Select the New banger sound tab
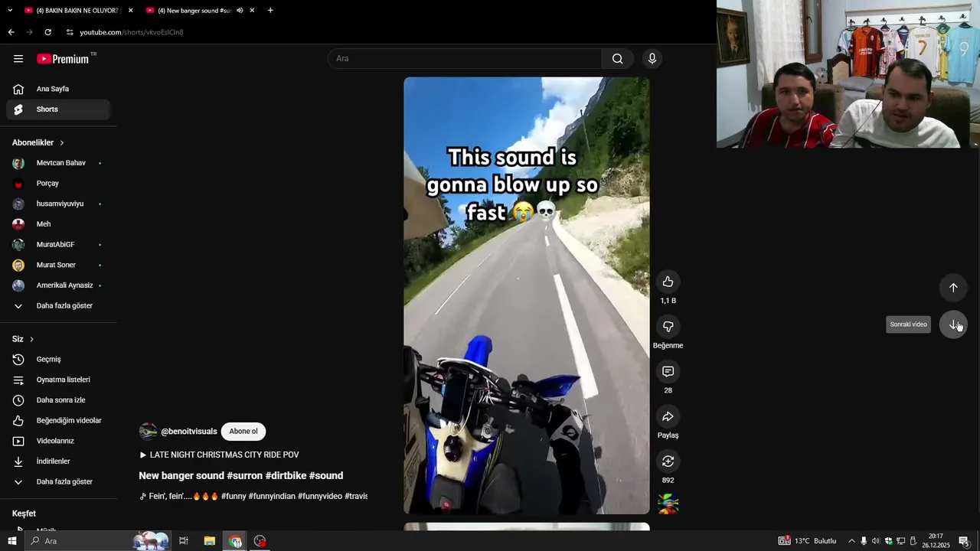Image resolution: width=980 pixels, height=551 pixels. [x=194, y=11]
